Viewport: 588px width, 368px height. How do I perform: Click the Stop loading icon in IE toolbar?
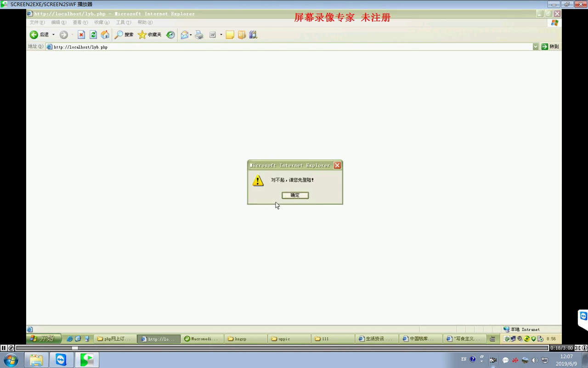coord(81,35)
